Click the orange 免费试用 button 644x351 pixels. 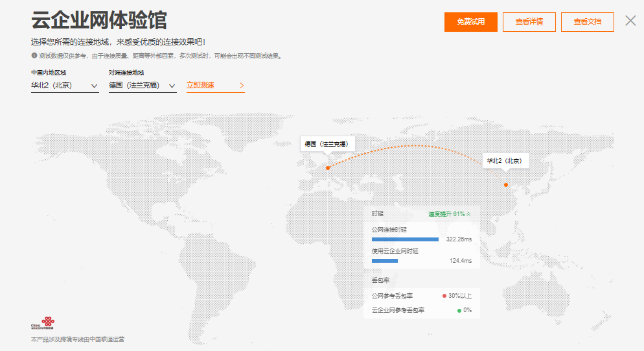(470, 21)
